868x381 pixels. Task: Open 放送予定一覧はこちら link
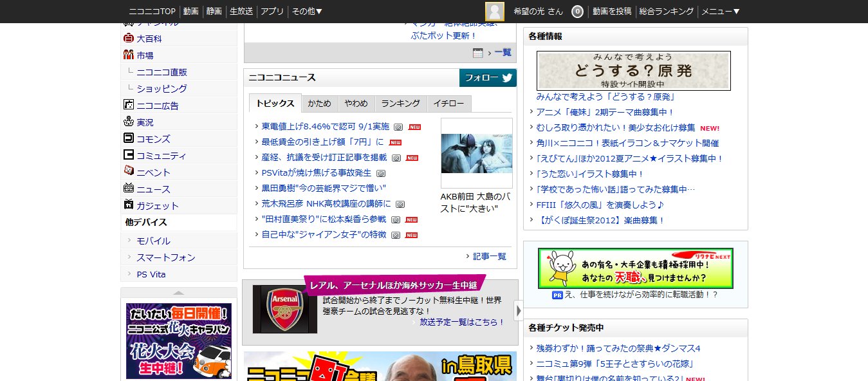click(463, 322)
